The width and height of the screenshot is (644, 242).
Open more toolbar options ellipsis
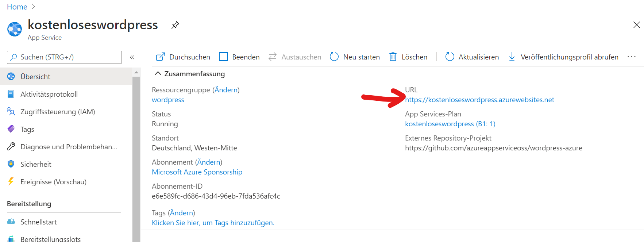click(631, 57)
